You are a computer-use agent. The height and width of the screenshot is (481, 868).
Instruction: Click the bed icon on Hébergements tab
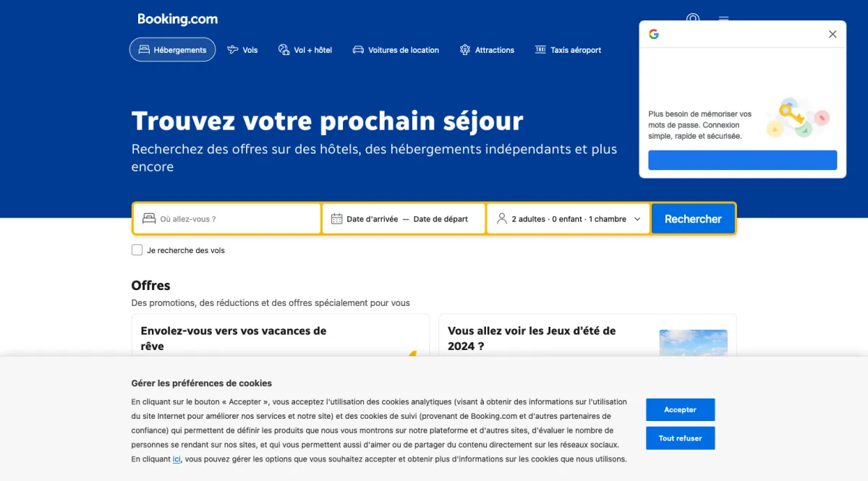click(x=144, y=50)
